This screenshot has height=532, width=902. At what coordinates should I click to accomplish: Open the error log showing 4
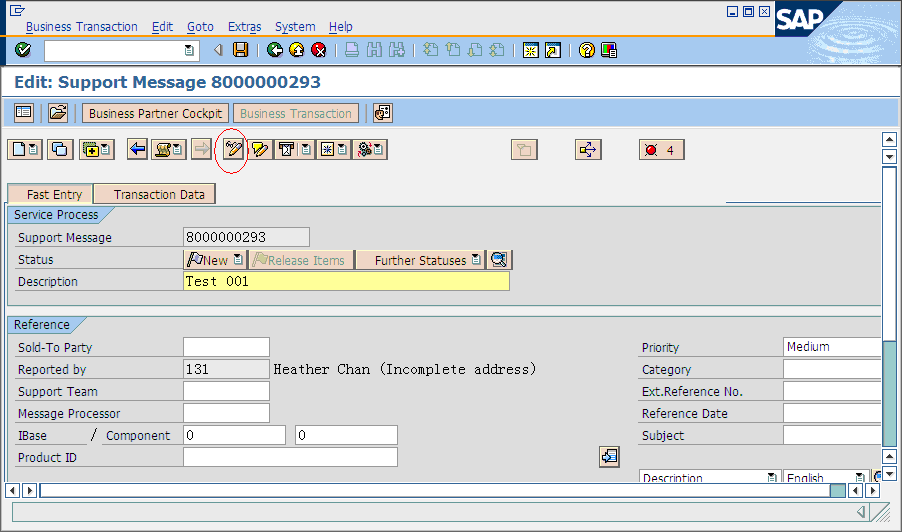pyautogui.click(x=662, y=150)
